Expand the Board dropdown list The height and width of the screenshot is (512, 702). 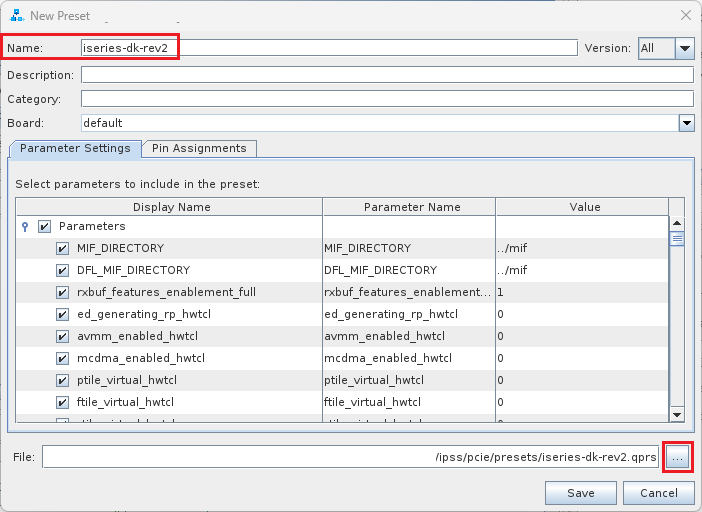(x=686, y=123)
